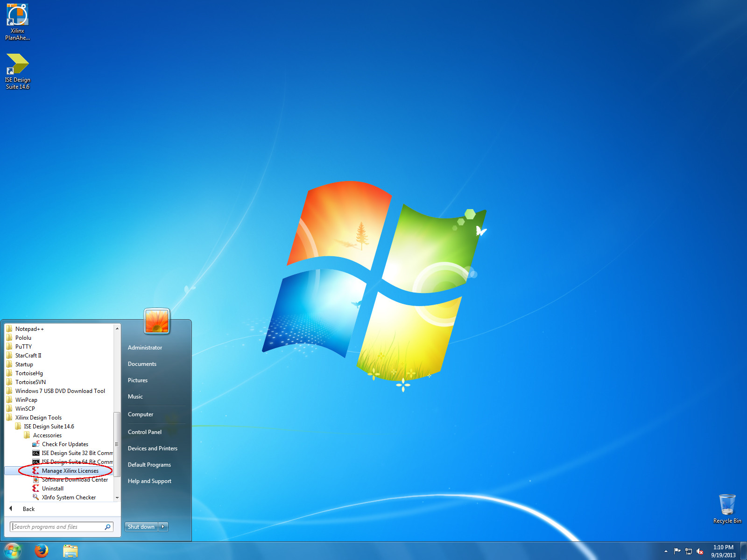This screenshot has height=560, width=747.
Task: Open the Shut down options arrow
Action: 162,526
